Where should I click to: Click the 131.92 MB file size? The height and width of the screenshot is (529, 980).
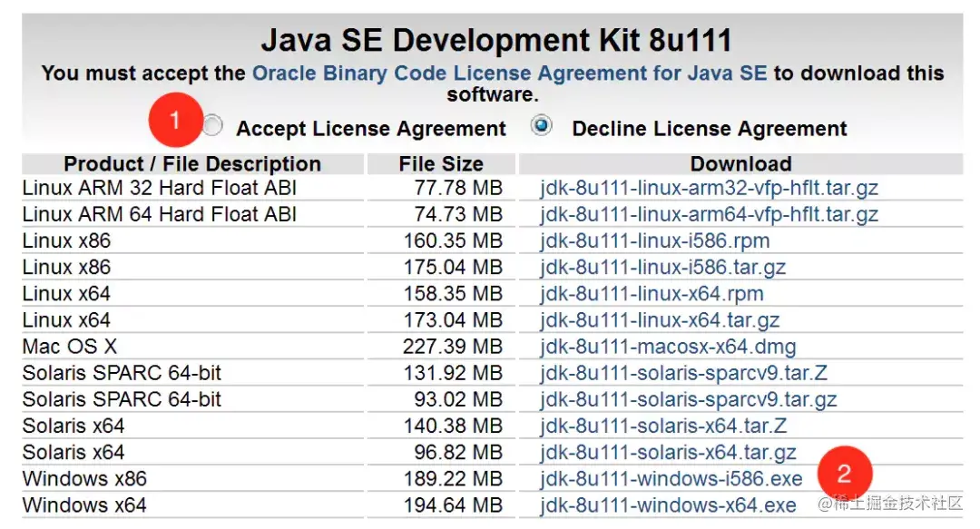click(x=453, y=373)
